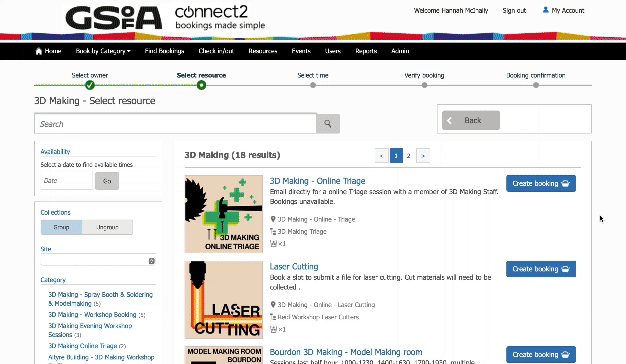Go to results page 2

coord(408,156)
